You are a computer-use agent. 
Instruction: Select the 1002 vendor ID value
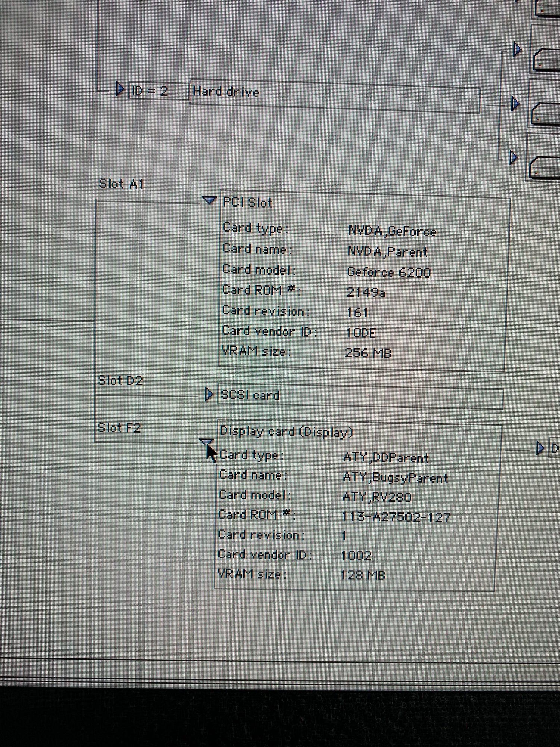[x=356, y=555]
